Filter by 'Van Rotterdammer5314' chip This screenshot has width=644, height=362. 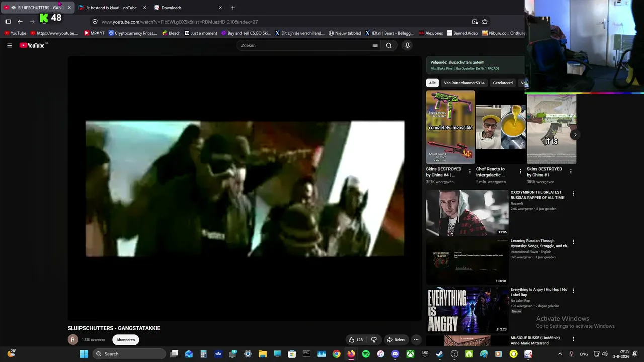pyautogui.click(x=464, y=83)
